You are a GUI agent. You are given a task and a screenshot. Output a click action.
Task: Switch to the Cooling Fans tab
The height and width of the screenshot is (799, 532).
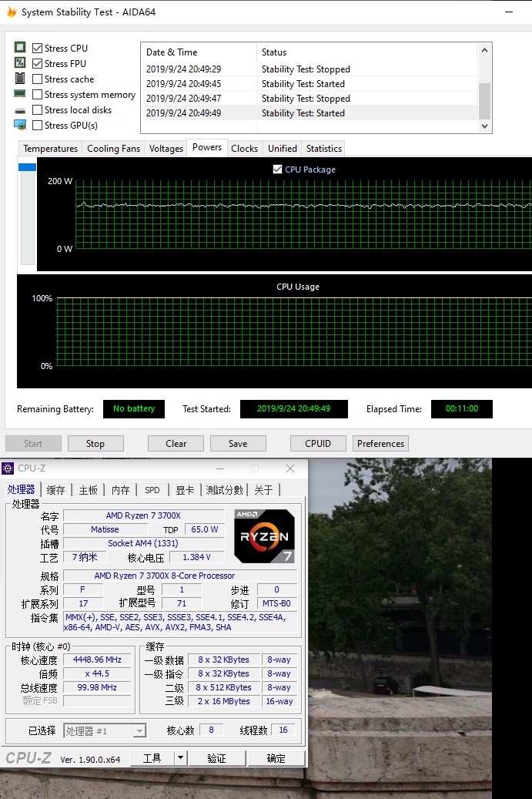click(113, 148)
